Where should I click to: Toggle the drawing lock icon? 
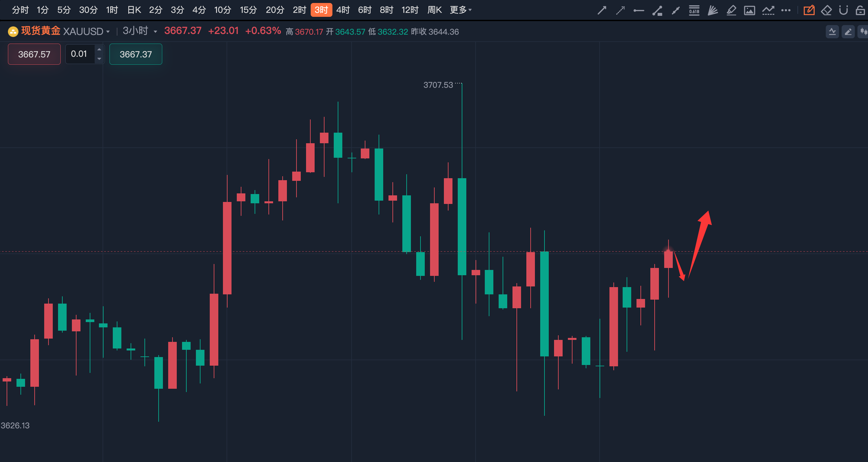860,11
